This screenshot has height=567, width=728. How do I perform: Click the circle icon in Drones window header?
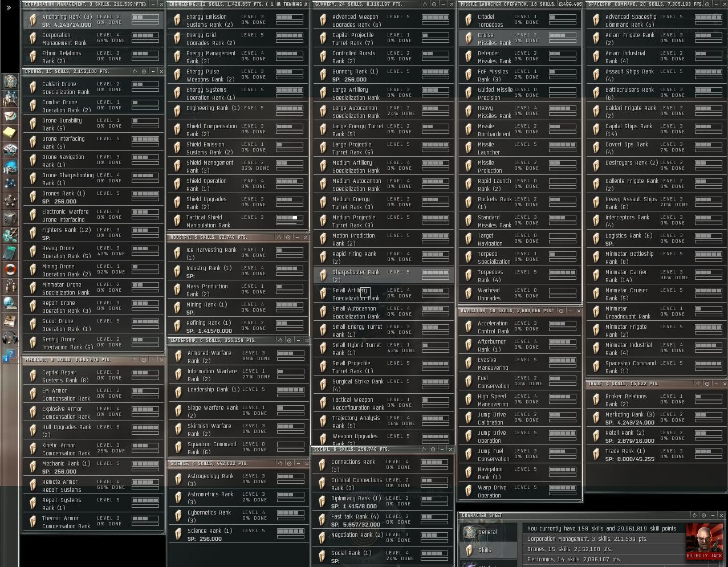pos(144,71)
